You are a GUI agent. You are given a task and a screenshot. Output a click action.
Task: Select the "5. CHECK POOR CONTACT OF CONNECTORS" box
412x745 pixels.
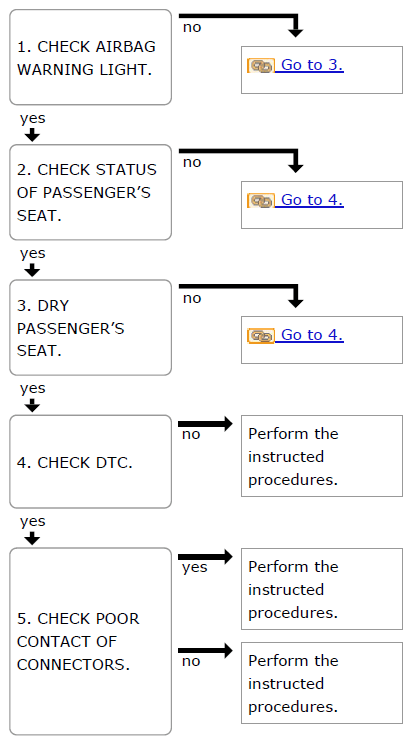click(90, 641)
